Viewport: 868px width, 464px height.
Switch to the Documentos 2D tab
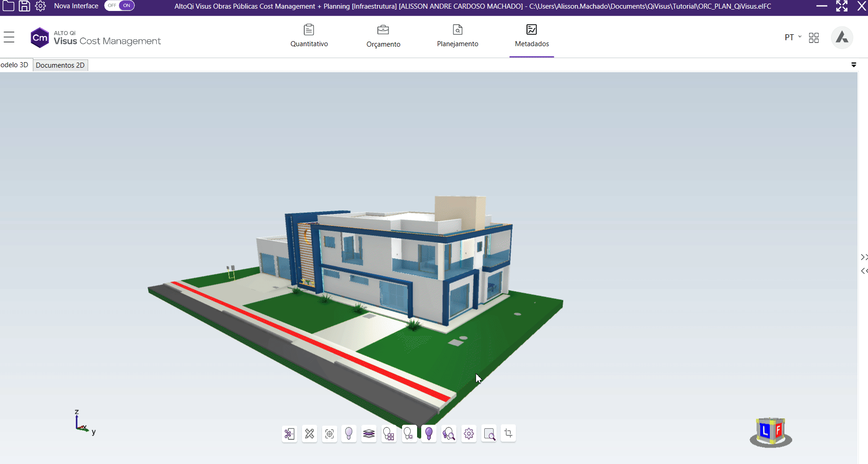pos(60,65)
